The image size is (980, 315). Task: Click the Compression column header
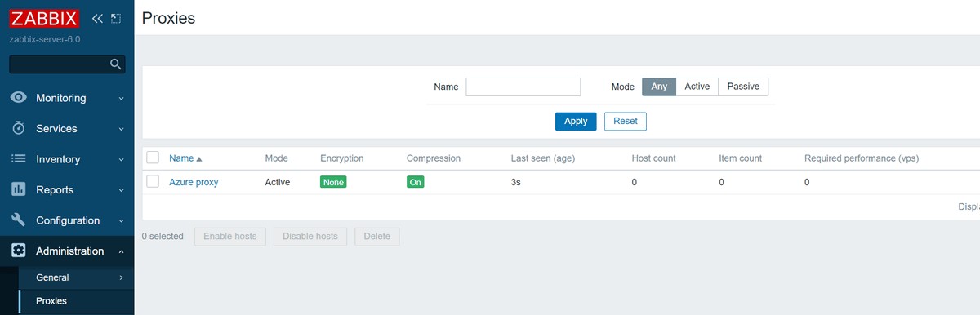(x=434, y=158)
